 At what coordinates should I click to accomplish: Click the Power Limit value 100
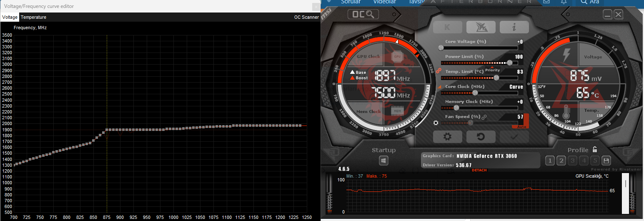(x=519, y=57)
